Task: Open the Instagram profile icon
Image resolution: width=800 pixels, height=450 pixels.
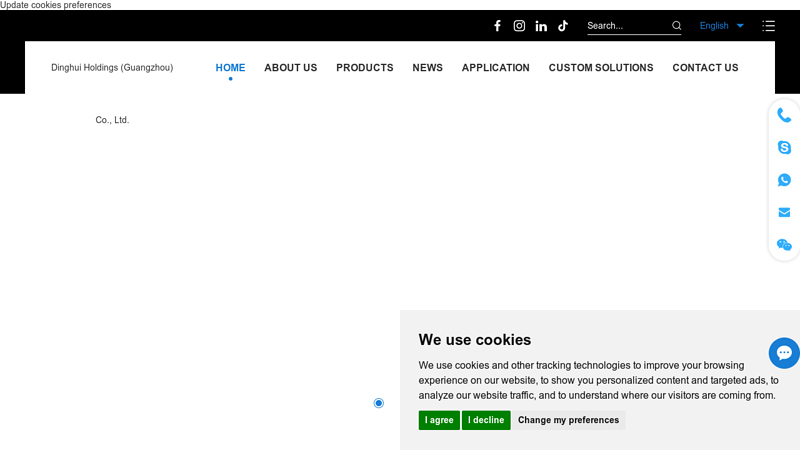Action: 519,26
